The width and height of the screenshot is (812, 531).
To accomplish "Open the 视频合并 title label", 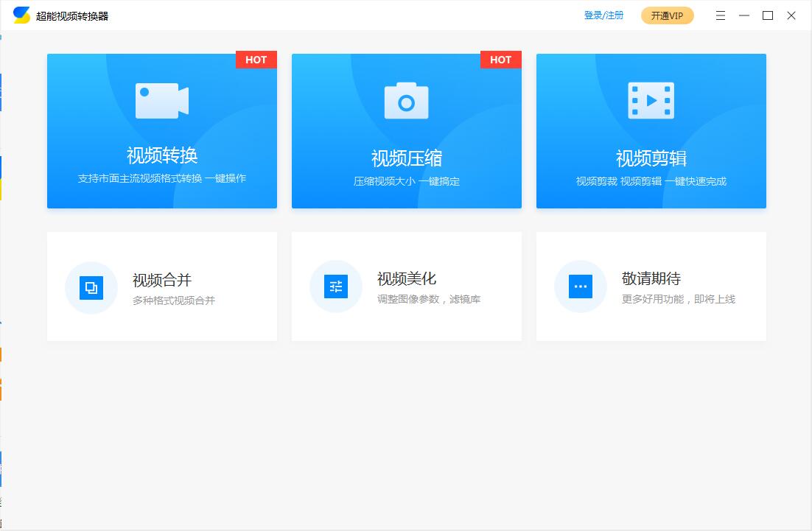I will tap(162, 280).
